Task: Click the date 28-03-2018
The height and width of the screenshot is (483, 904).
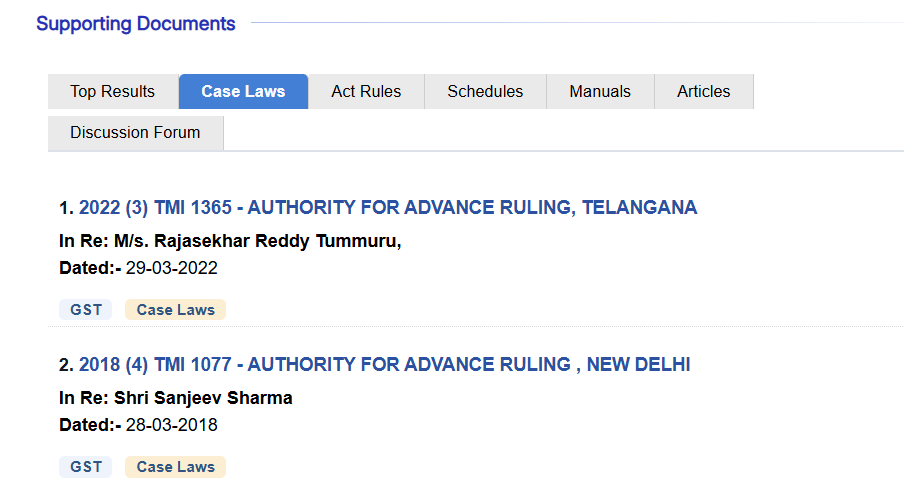Action: (x=171, y=425)
